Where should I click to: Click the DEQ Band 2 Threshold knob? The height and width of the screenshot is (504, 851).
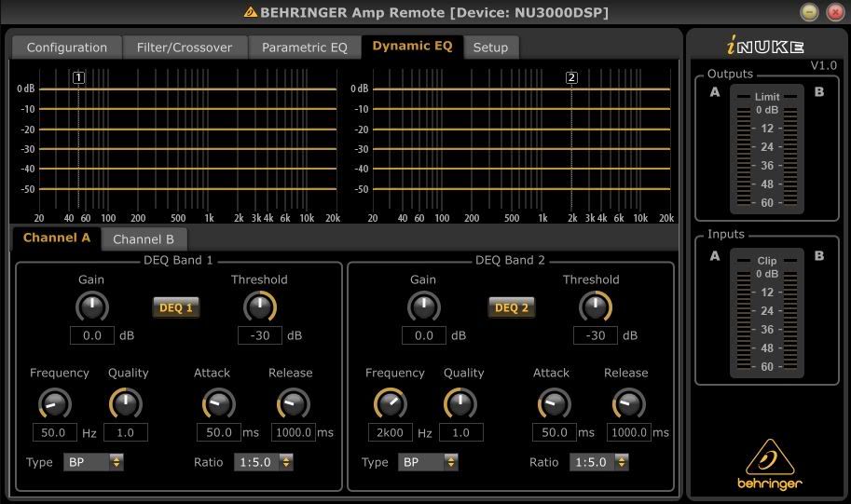pyautogui.click(x=596, y=306)
